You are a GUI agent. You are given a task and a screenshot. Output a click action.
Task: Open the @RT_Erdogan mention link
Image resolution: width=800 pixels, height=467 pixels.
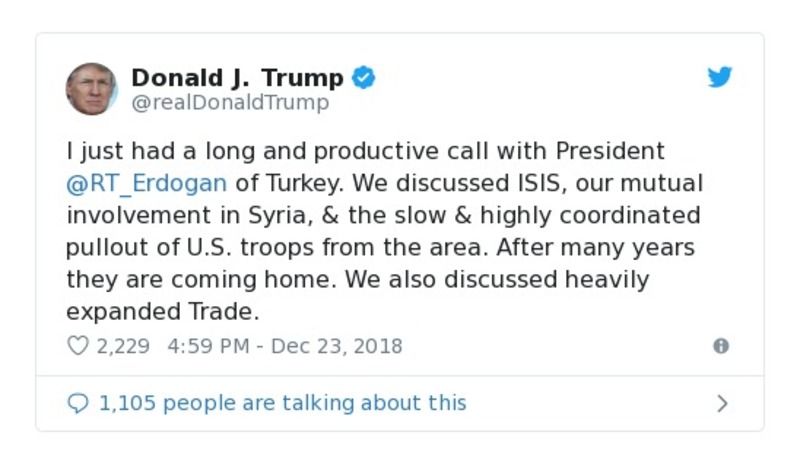147,183
